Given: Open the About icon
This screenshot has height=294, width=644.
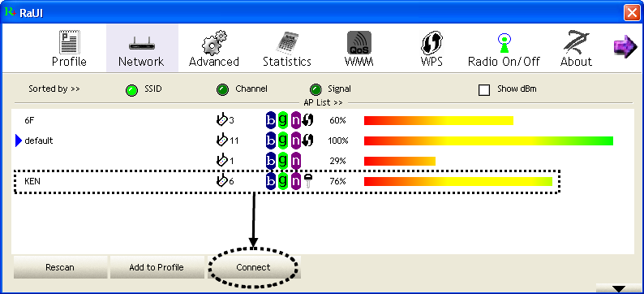Looking at the screenshot, I should 576,42.
